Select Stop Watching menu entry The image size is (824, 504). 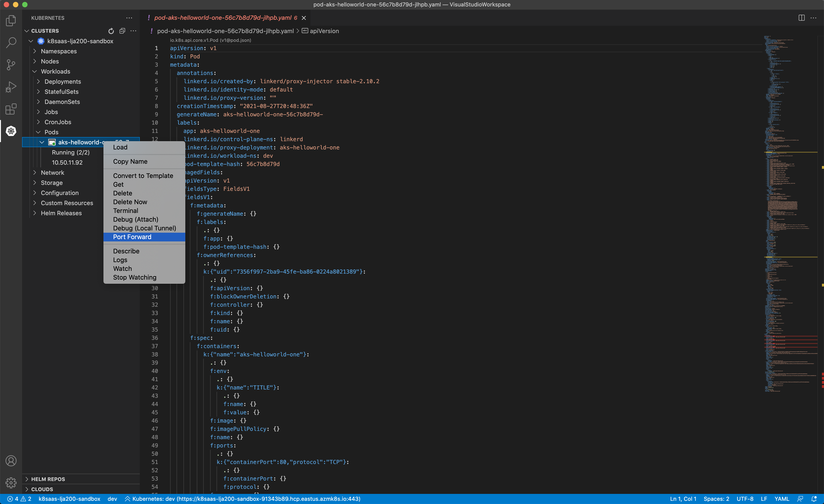pos(144,277)
